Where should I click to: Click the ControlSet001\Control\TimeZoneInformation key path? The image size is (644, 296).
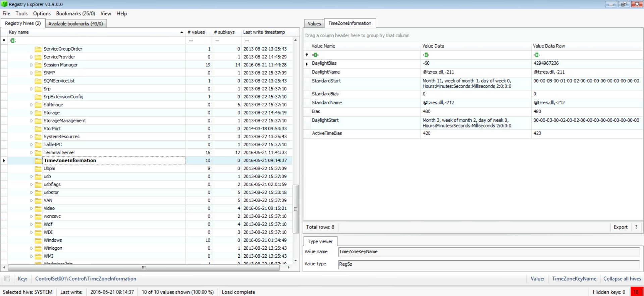[x=86, y=279]
